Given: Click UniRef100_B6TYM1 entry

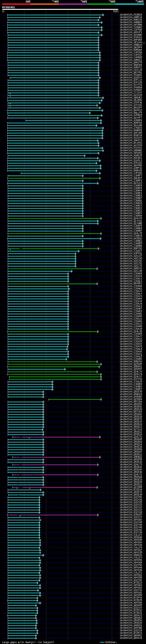Looking at the screenshot, I should pyautogui.click(x=131, y=72).
